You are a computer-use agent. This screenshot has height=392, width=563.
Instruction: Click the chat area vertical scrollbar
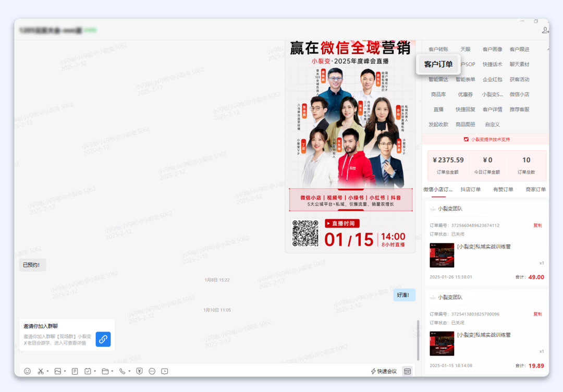point(418,340)
